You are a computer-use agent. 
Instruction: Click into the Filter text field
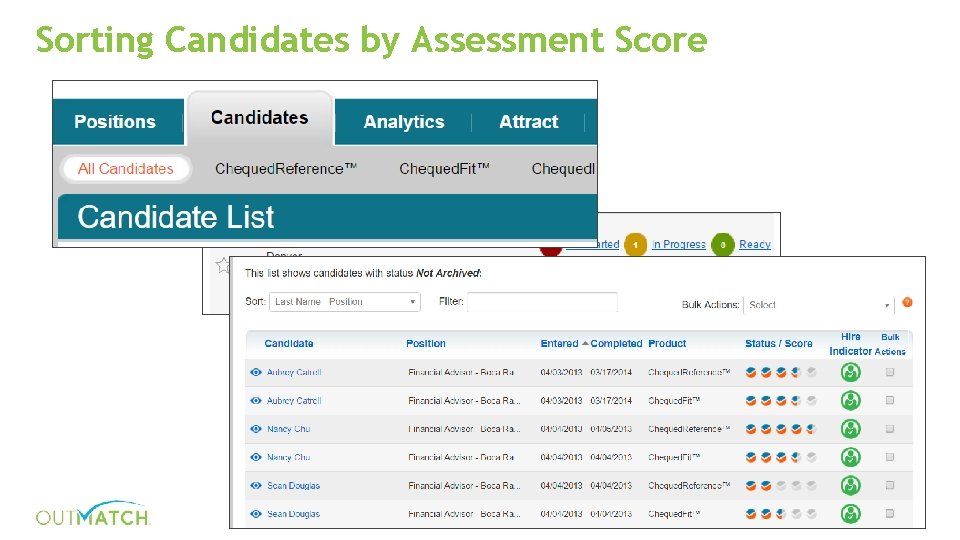542,302
